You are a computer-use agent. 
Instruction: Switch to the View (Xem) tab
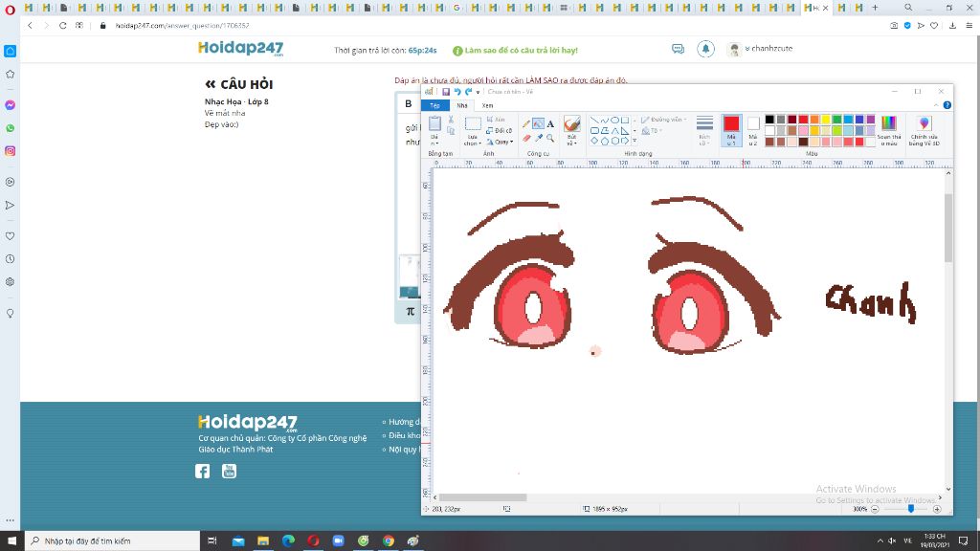[487, 105]
